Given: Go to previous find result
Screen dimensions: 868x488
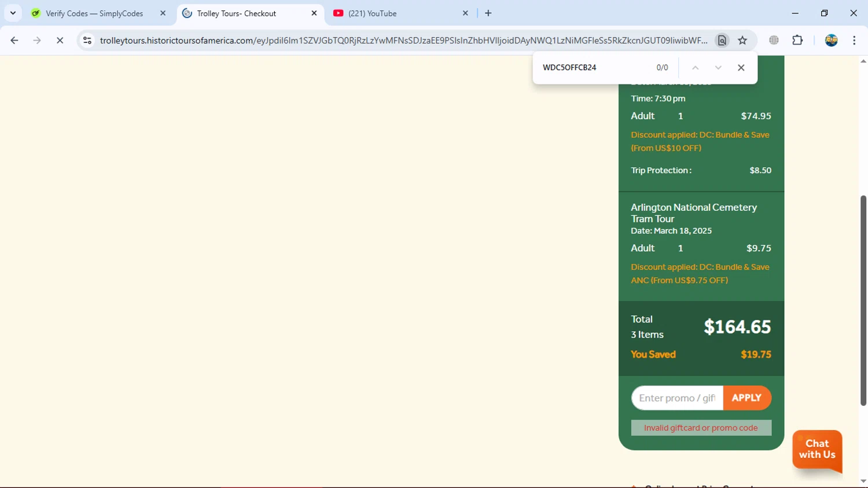Looking at the screenshot, I should coord(696,68).
